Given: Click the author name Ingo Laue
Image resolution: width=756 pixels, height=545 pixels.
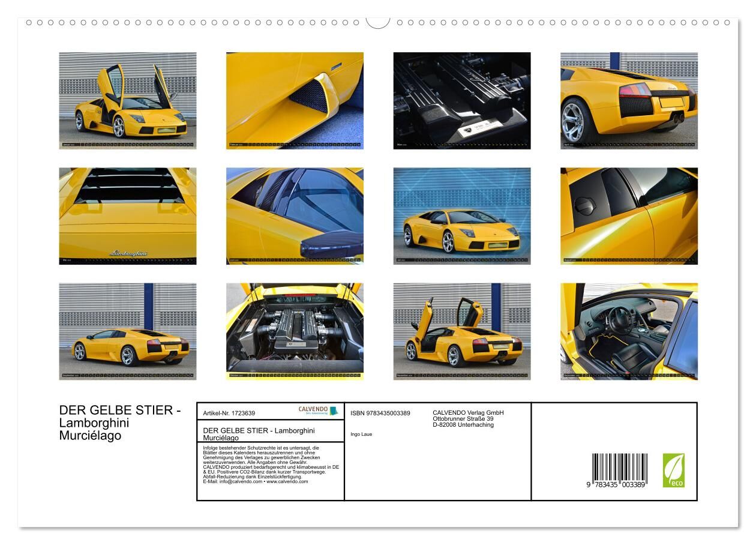Looking at the screenshot, I should (x=360, y=433).
